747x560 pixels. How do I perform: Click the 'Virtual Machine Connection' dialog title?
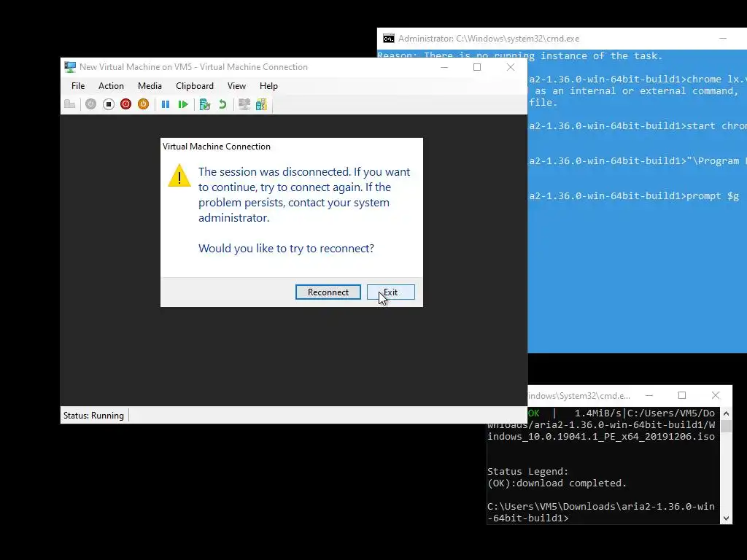(216, 146)
